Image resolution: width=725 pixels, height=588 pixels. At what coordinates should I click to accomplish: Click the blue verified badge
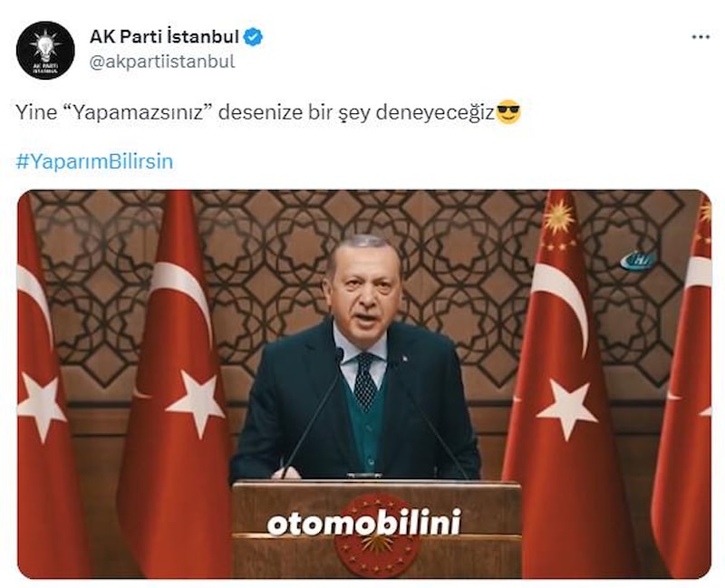(254, 37)
